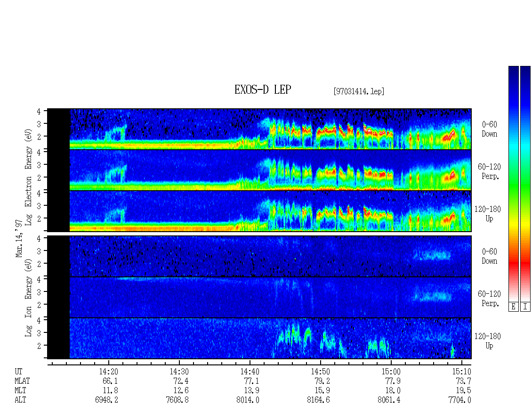Click the ion (I) color scale bar
This screenshot has height=412, width=532.
(x=525, y=184)
